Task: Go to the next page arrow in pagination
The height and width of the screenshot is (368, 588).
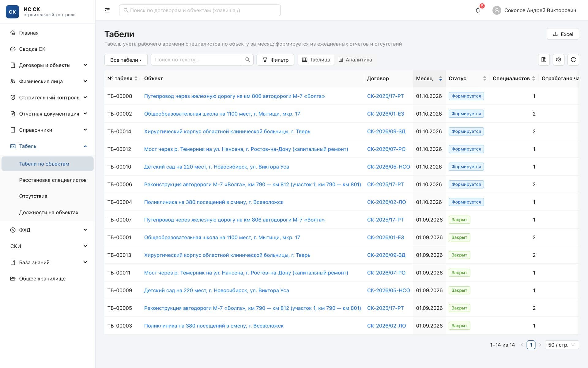Action: [540, 345]
